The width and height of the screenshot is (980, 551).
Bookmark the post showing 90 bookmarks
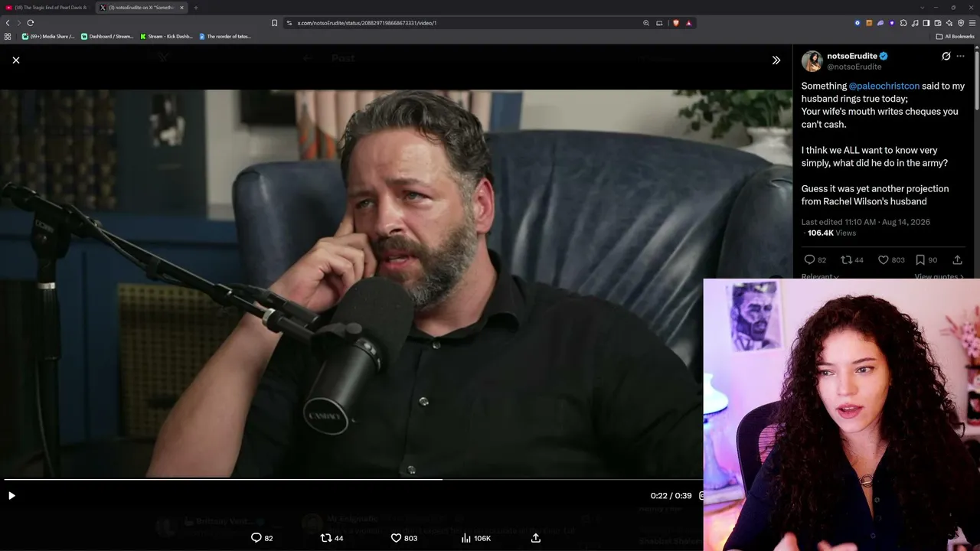[920, 260]
